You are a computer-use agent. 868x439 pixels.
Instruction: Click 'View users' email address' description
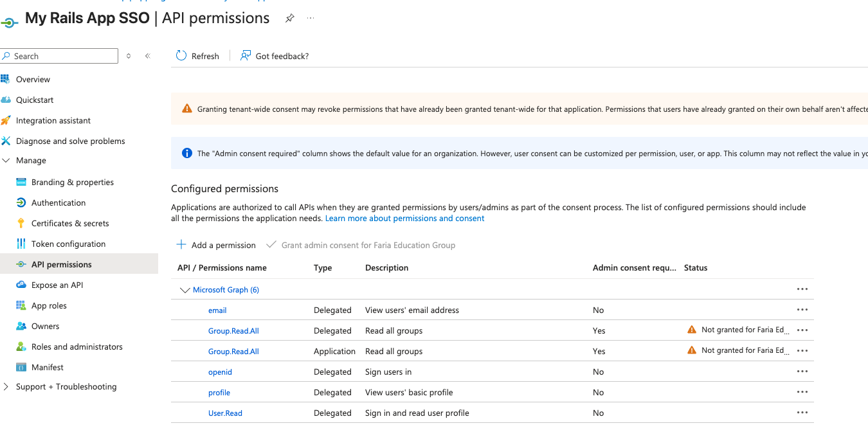412,310
